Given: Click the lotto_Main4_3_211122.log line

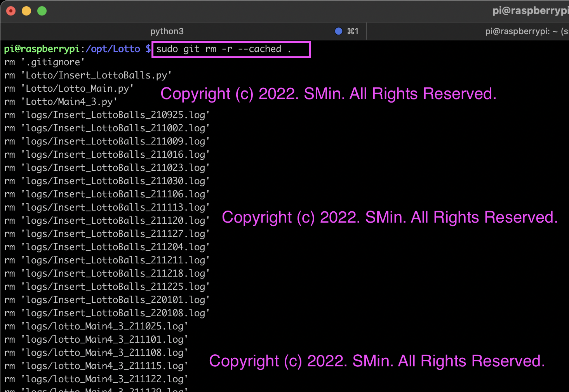Looking at the screenshot, I should (x=96, y=379).
